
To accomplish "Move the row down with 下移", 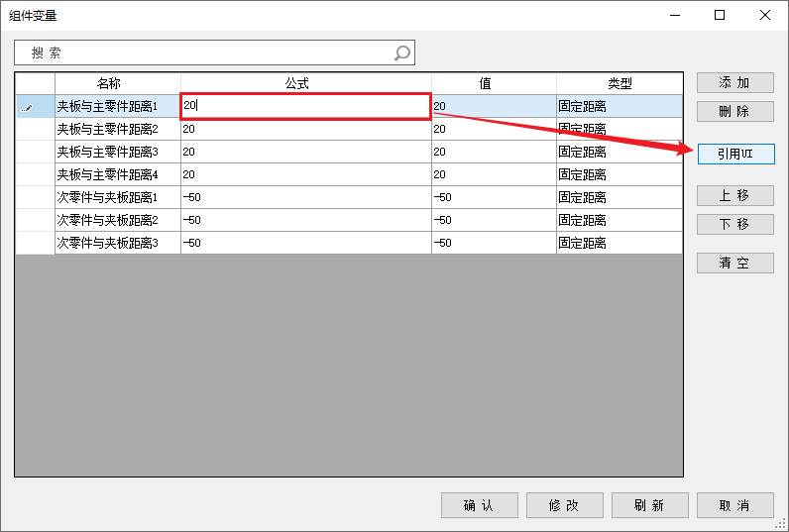I will [x=735, y=224].
